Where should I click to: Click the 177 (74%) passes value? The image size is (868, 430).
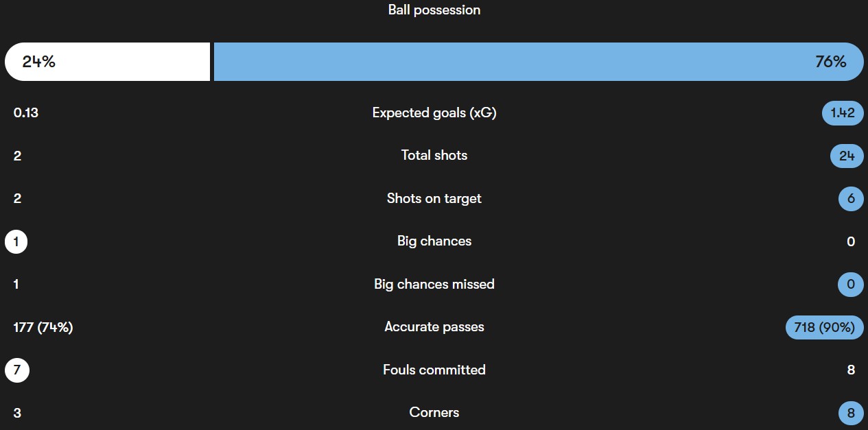43,328
